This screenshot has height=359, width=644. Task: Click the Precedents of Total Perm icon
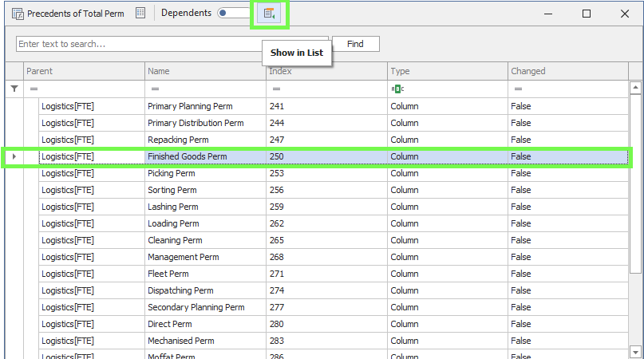18,14
